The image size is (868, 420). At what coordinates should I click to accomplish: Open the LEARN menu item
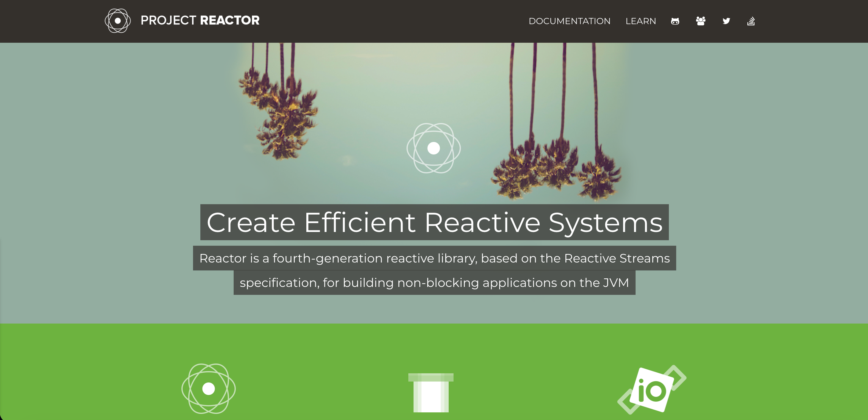coord(640,21)
